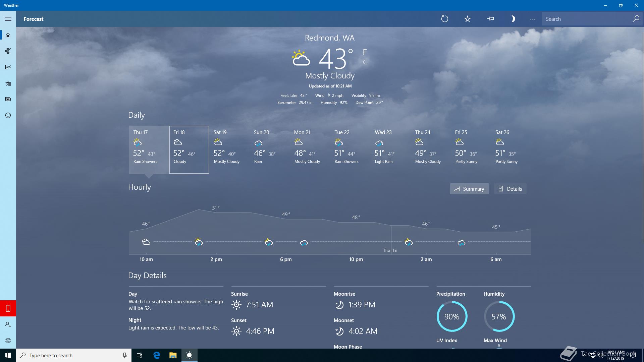Show the hourly Summary view

pos(469,189)
